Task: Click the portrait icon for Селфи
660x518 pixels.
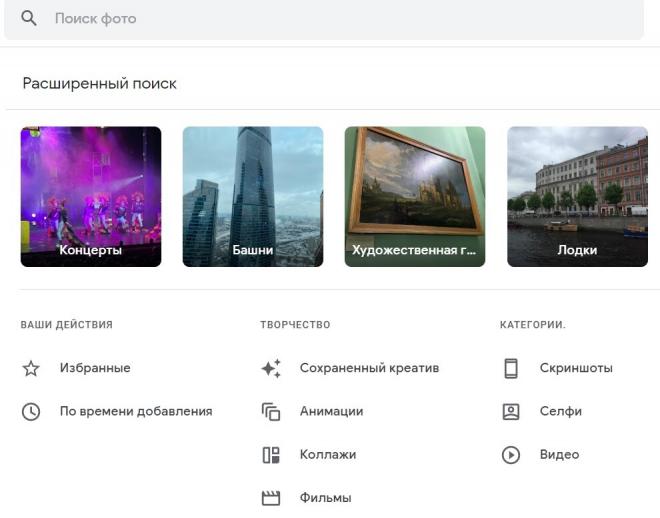Action: click(511, 412)
